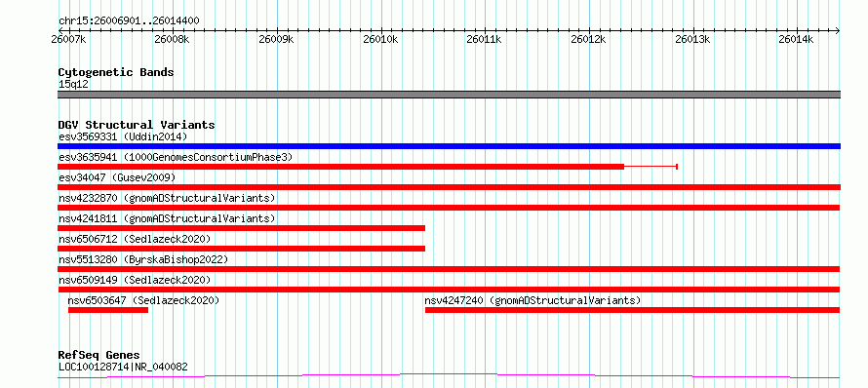The width and height of the screenshot is (868, 388).
Task: Select the nsv6506712 red variant bar
Action: (x=241, y=249)
